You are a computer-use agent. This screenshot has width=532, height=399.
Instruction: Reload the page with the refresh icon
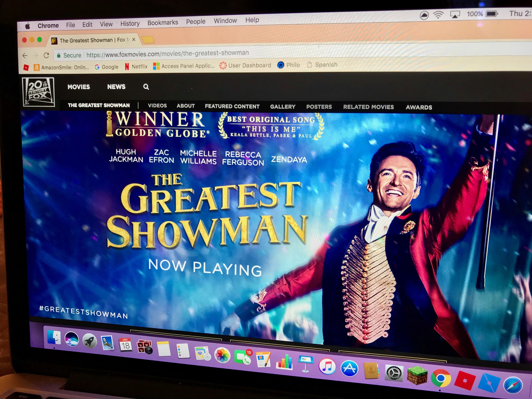pyautogui.click(x=46, y=55)
